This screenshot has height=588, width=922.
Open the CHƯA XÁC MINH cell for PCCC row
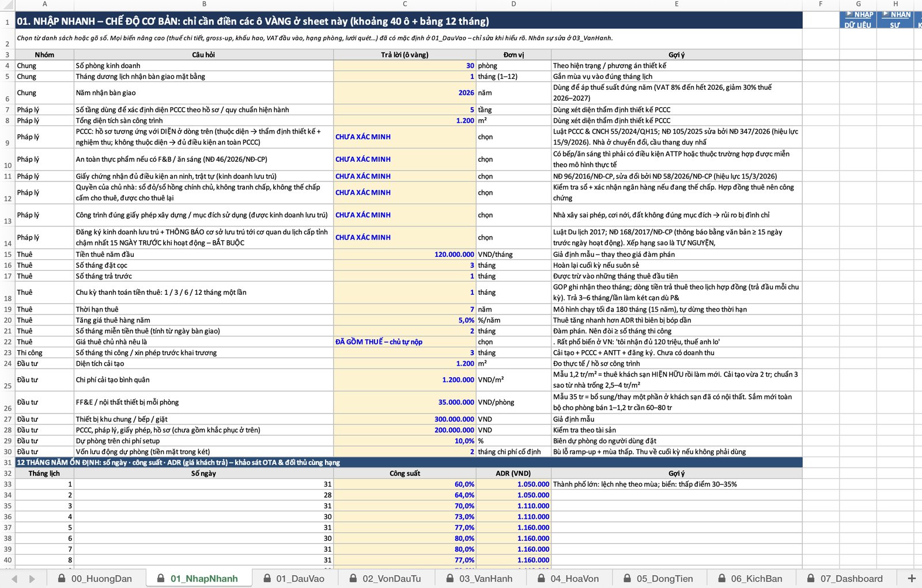[405, 137]
